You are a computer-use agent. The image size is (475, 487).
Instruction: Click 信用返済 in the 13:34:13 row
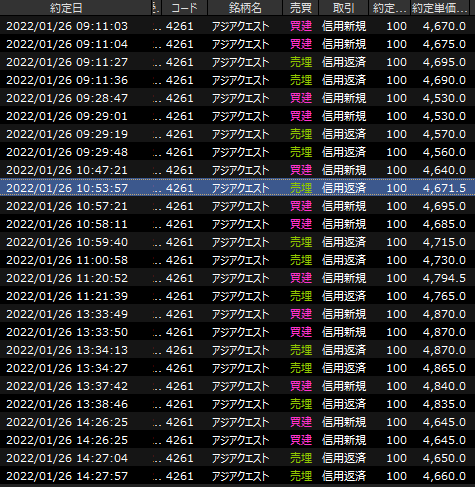point(344,350)
